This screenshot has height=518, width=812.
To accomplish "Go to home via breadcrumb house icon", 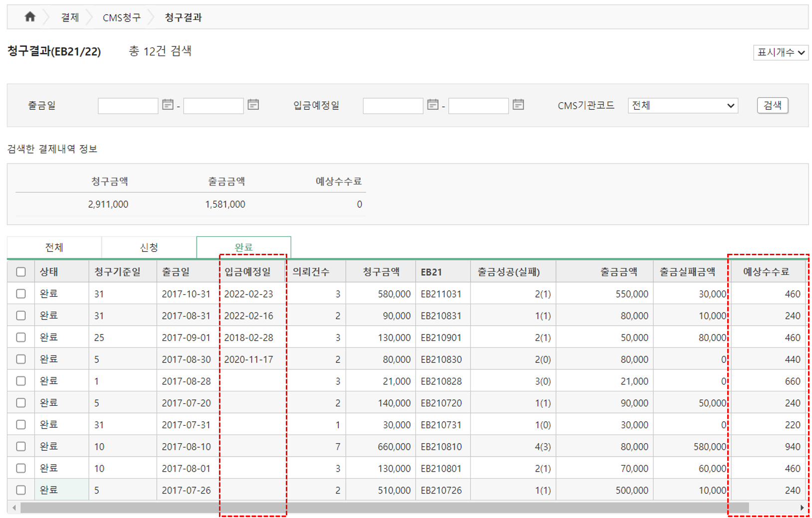I will point(30,17).
